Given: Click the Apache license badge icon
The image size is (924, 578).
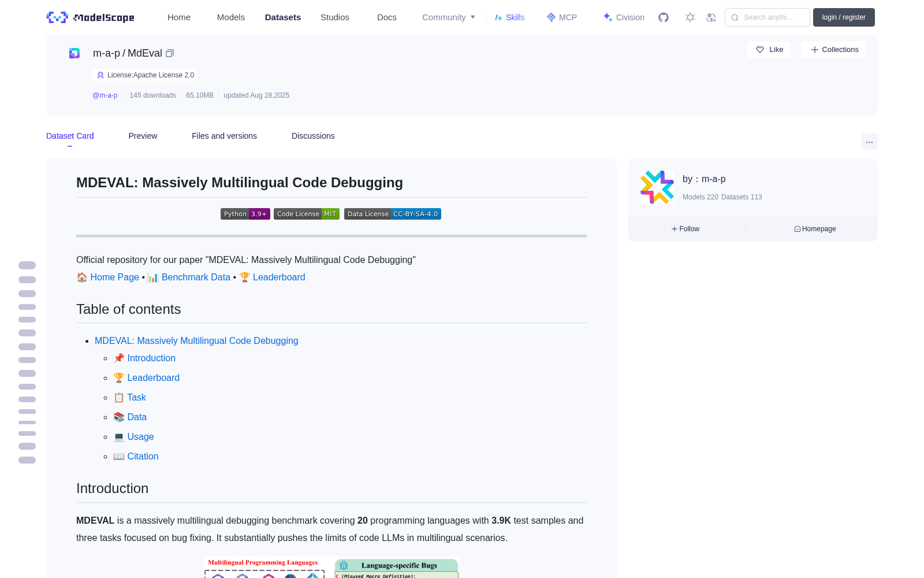Looking at the screenshot, I should (100, 75).
